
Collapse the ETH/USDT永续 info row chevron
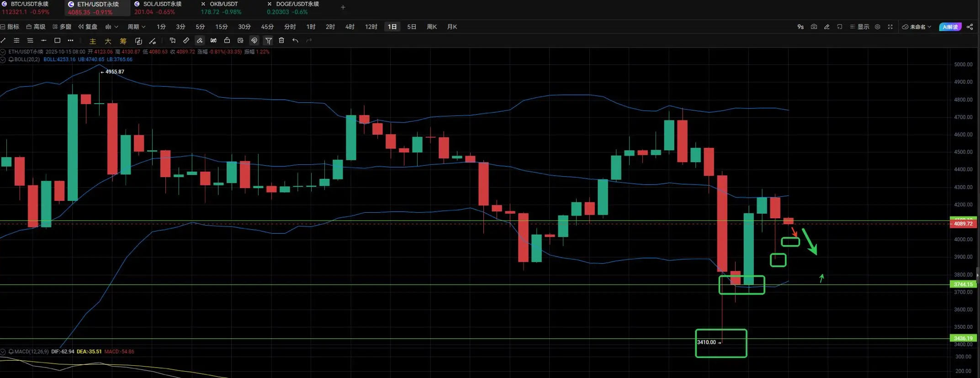(x=3, y=52)
